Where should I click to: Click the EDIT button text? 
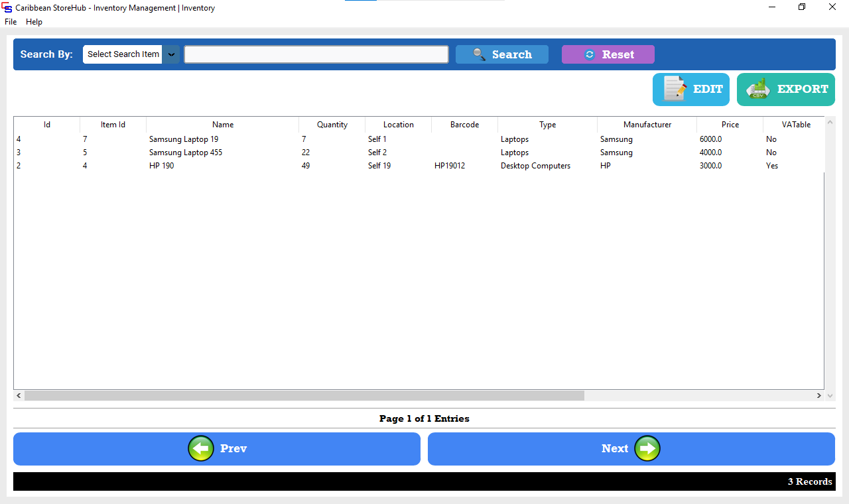point(708,89)
